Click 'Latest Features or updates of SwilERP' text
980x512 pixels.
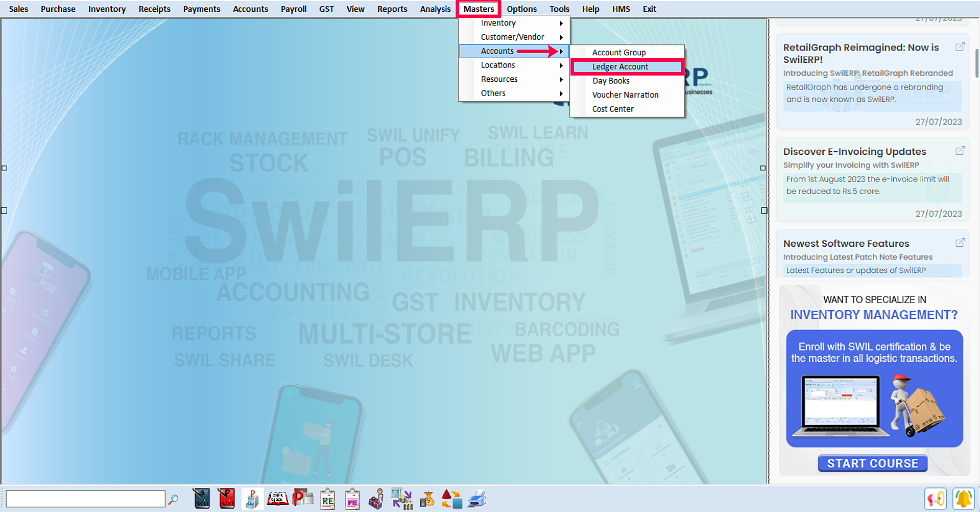click(856, 270)
